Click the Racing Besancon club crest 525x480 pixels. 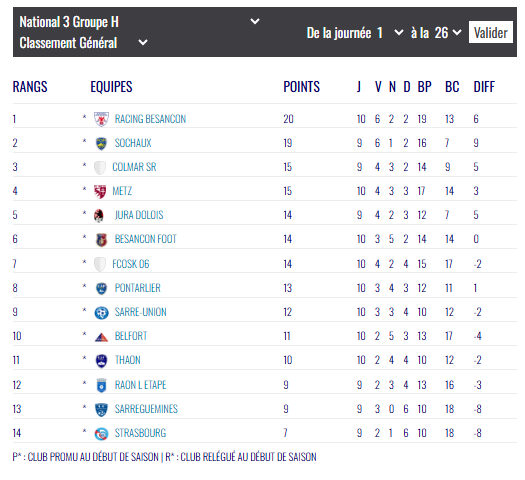[x=101, y=119]
